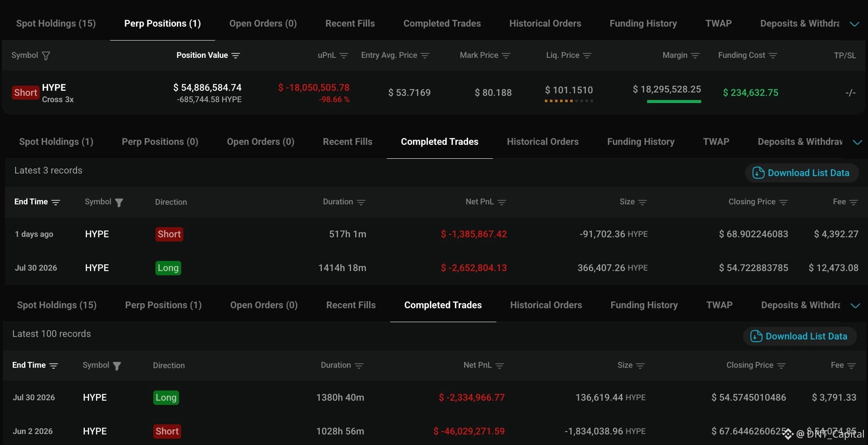Click Net PnL sort icon in Latest 3 records table
Screen dimensions: 868x445
click(x=502, y=202)
